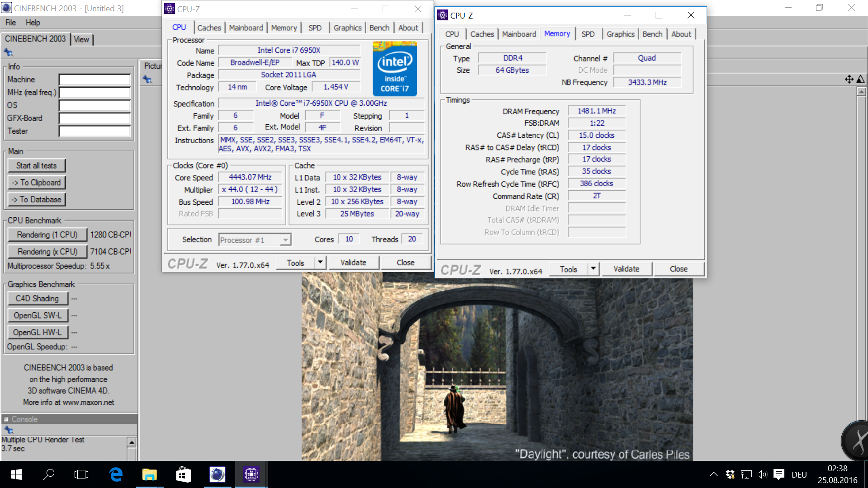Viewport: 868px width, 488px height.
Task: Click the picture viewer scrollbar up arrow
Action: tap(861, 92)
